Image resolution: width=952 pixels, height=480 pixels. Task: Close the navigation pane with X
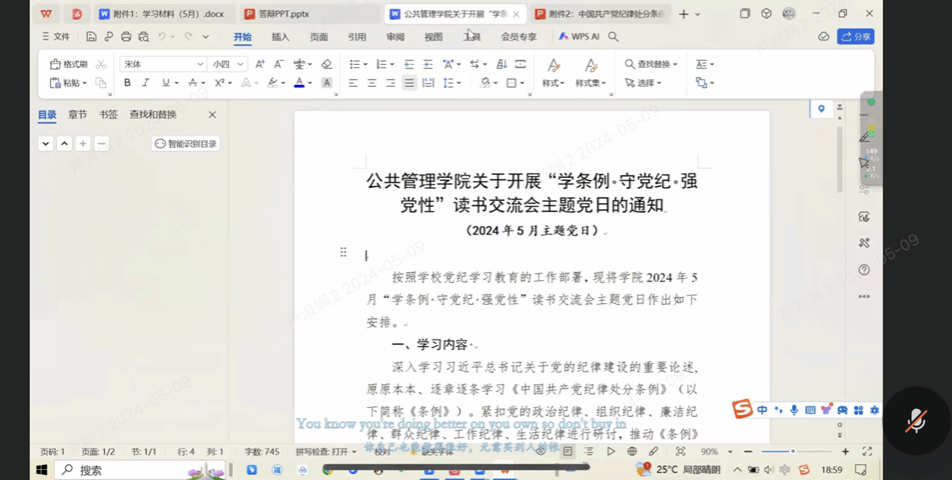click(x=212, y=115)
